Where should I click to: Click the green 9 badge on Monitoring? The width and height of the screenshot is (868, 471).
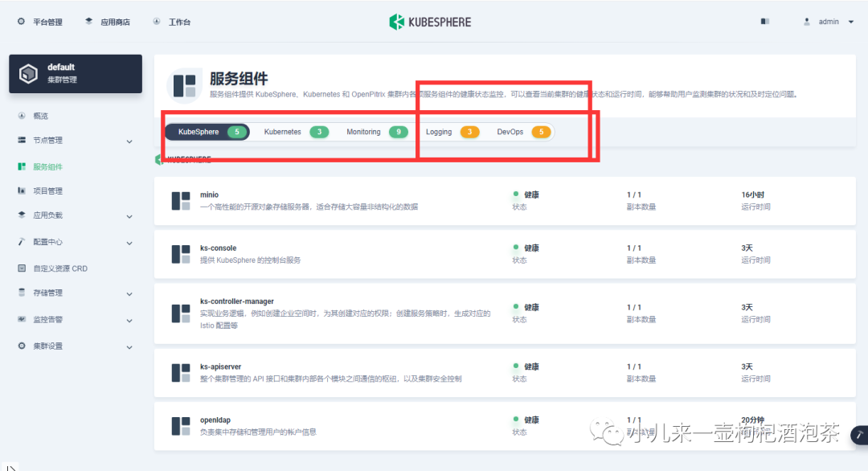click(398, 132)
